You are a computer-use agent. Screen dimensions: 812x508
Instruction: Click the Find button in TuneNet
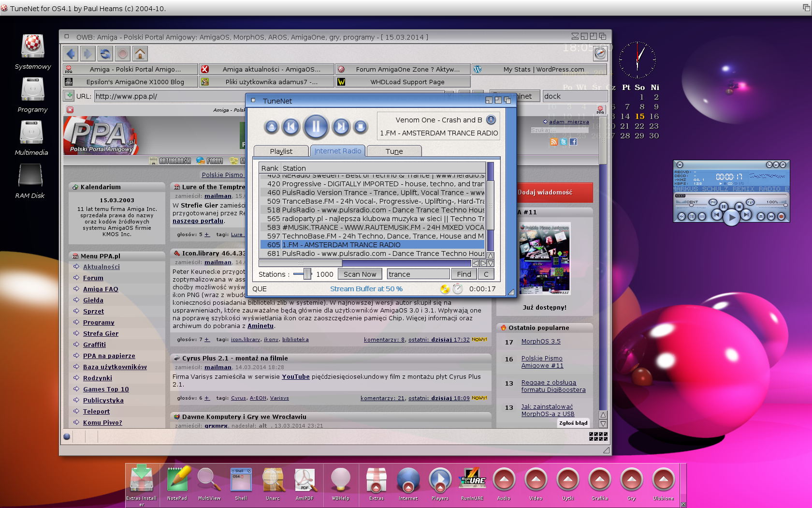point(464,274)
